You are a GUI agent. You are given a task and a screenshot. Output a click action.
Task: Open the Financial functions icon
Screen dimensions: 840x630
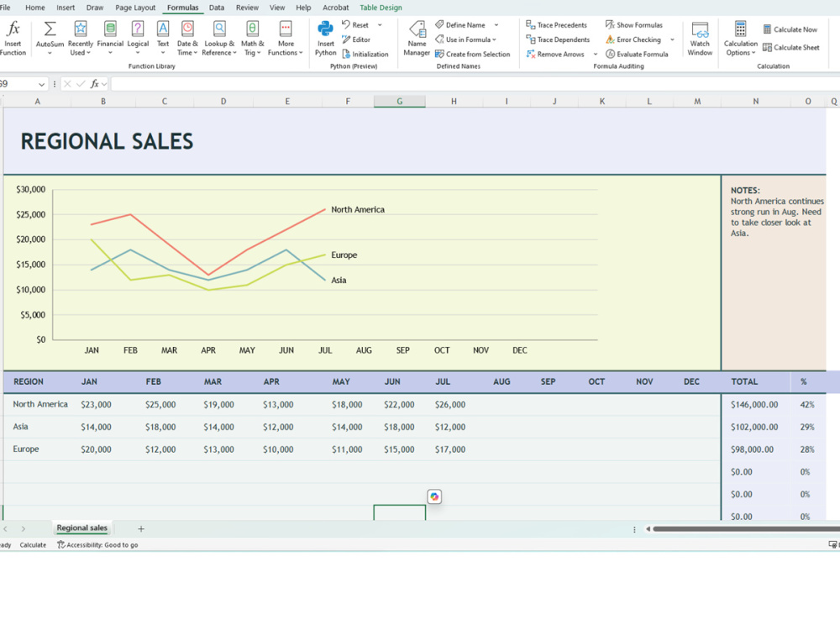point(110,29)
